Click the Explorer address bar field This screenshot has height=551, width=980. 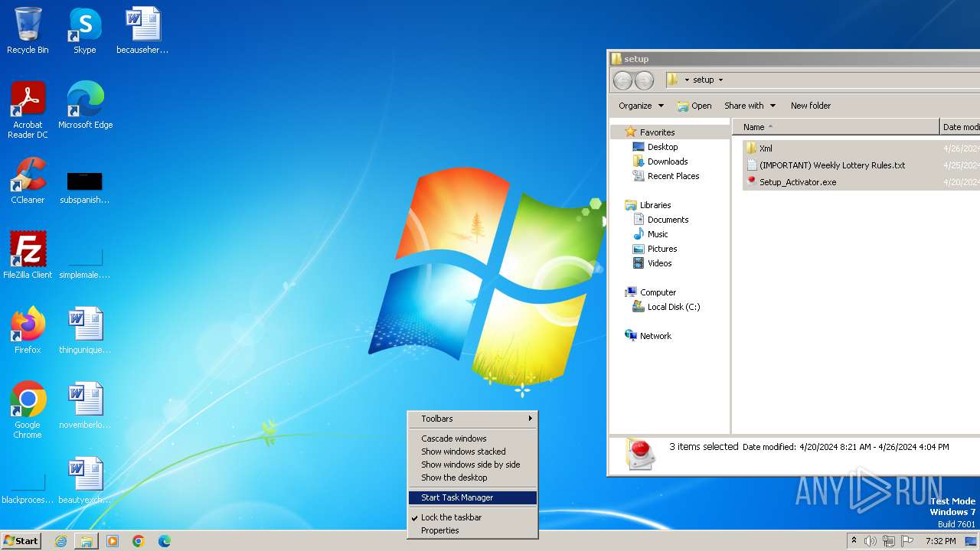click(822, 80)
